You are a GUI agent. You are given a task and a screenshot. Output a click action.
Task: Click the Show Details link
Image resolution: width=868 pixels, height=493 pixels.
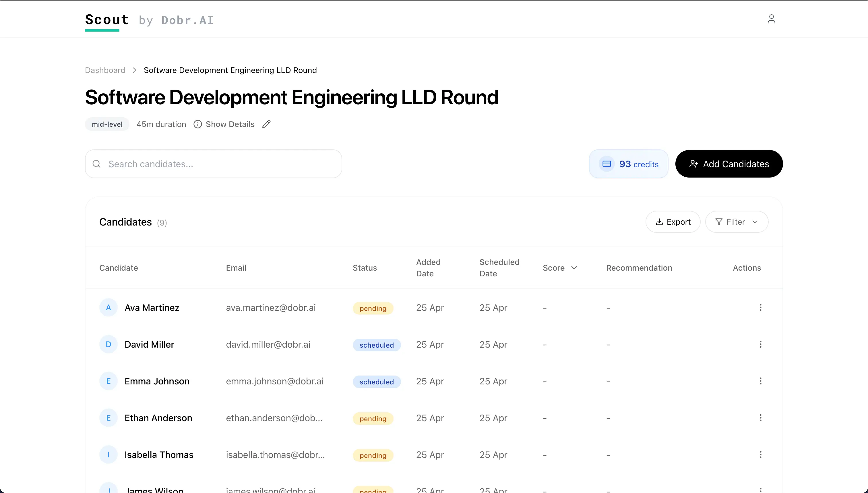click(x=230, y=124)
